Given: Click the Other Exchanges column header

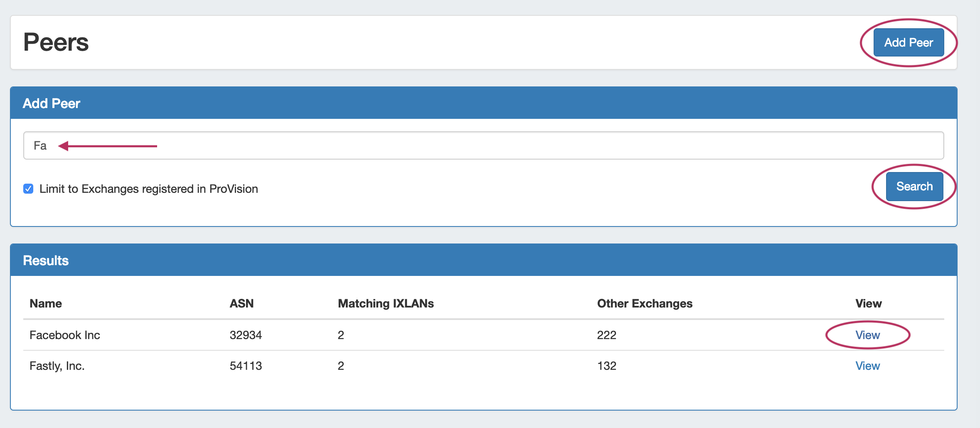Looking at the screenshot, I should pyautogui.click(x=644, y=303).
